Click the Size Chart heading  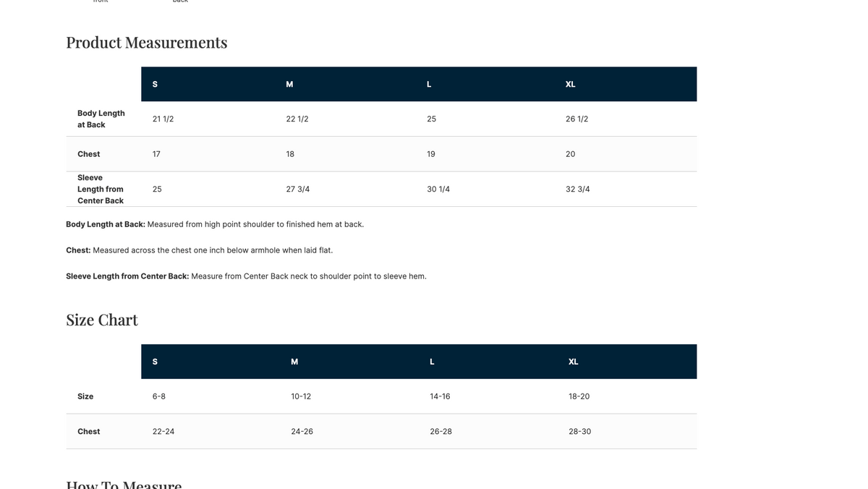pos(102,320)
